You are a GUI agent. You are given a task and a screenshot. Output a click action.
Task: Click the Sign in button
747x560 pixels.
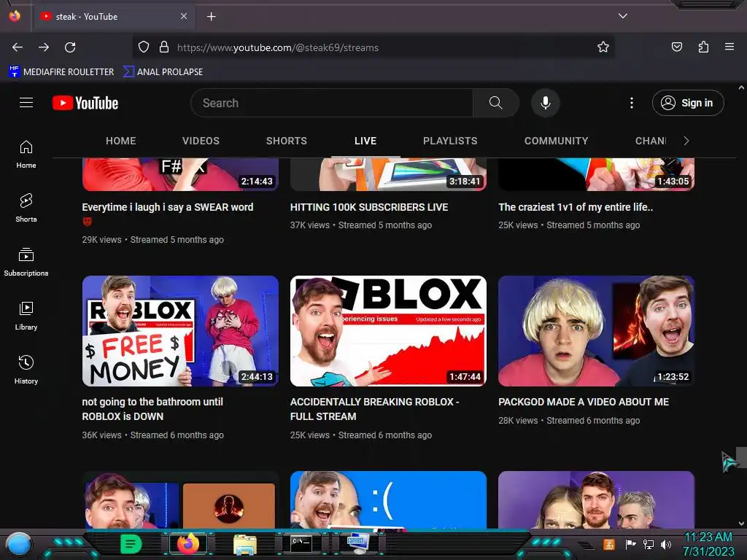688,103
